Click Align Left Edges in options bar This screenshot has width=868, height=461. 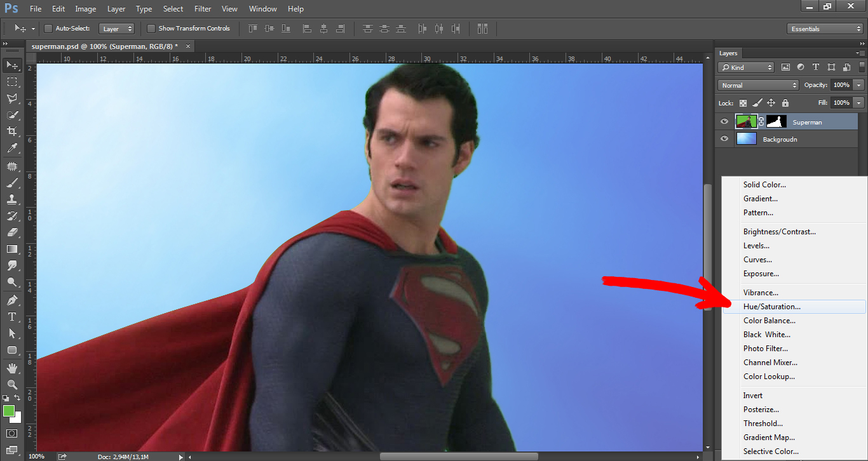pyautogui.click(x=307, y=29)
